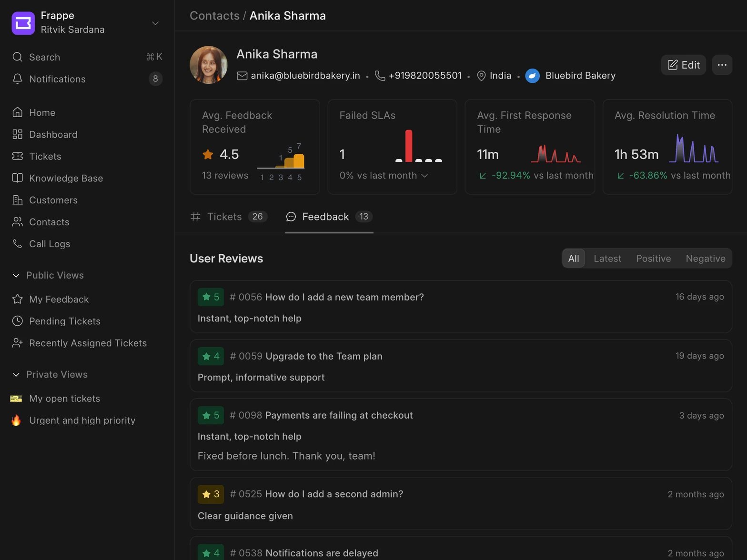Viewport: 747px width, 560px height.
Task: Click the email envelope icon
Action: pyautogui.click(x=242, y=76)
